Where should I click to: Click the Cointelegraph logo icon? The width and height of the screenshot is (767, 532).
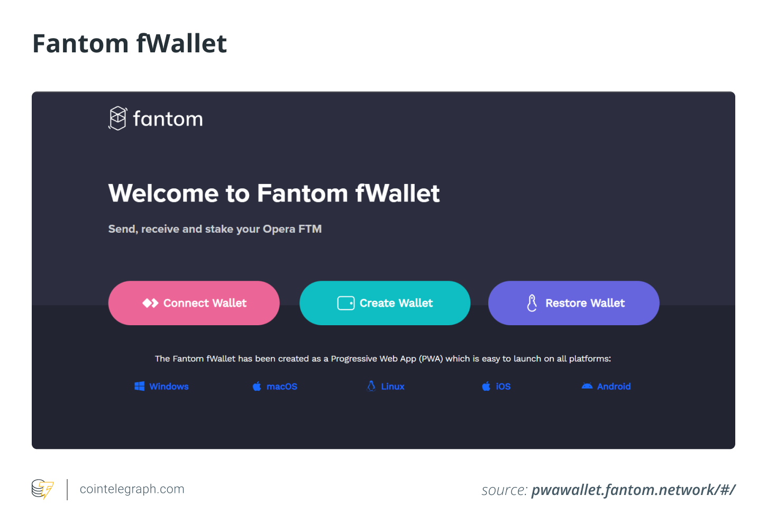click(42, 489)
